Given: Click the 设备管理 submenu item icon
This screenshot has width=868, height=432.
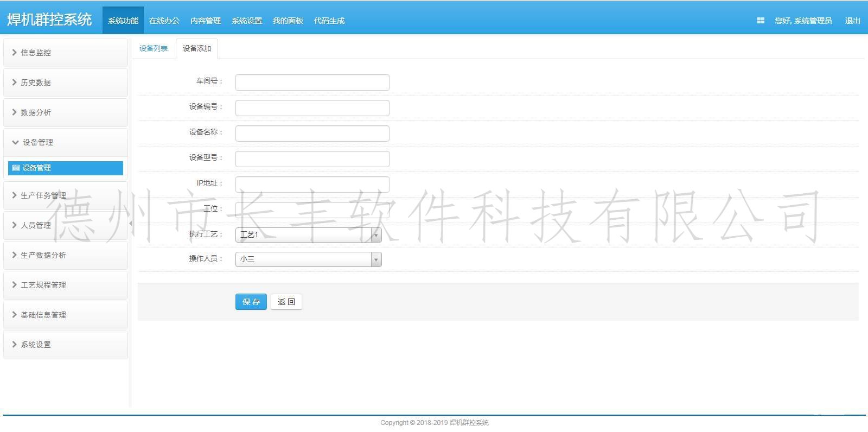Looking at the screenshot, I should (x=16, y=168).
